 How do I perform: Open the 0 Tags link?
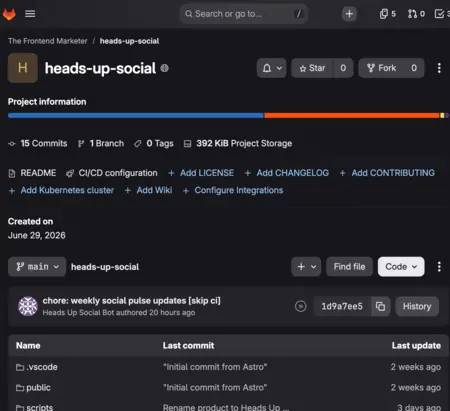tap(154, 143)
